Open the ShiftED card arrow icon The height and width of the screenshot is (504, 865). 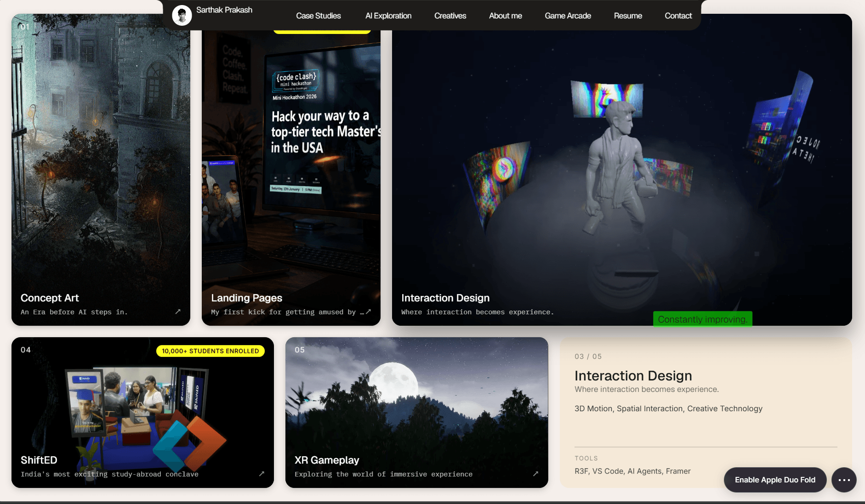262,474
